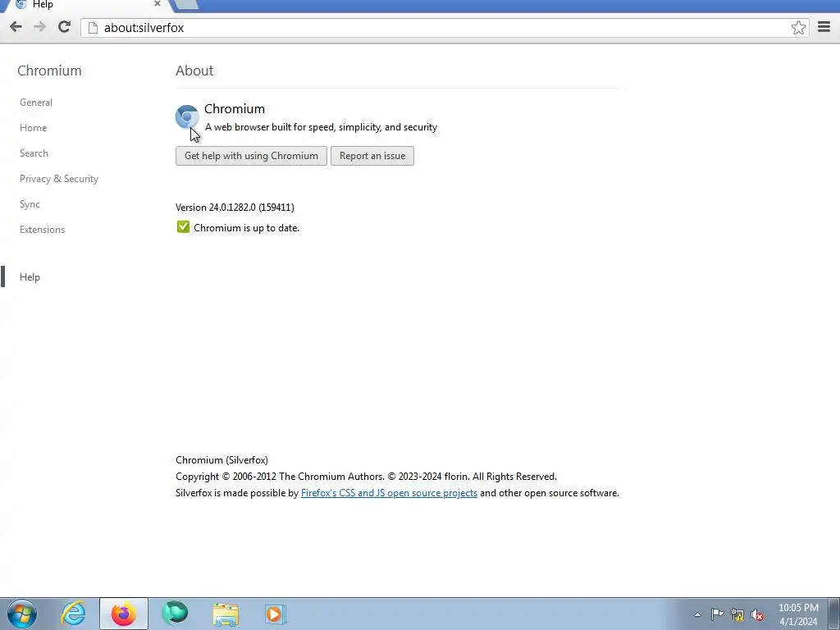The width and height of the screenshot is (840, 630).
Task: Click the Chromium sidebar heading
Action: coord(49,71)
